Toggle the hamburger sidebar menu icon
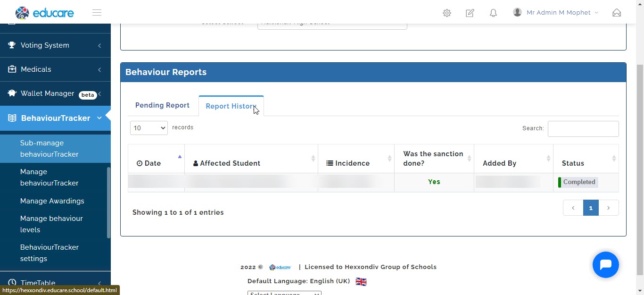Screen dimensions: 644x295 97,13
